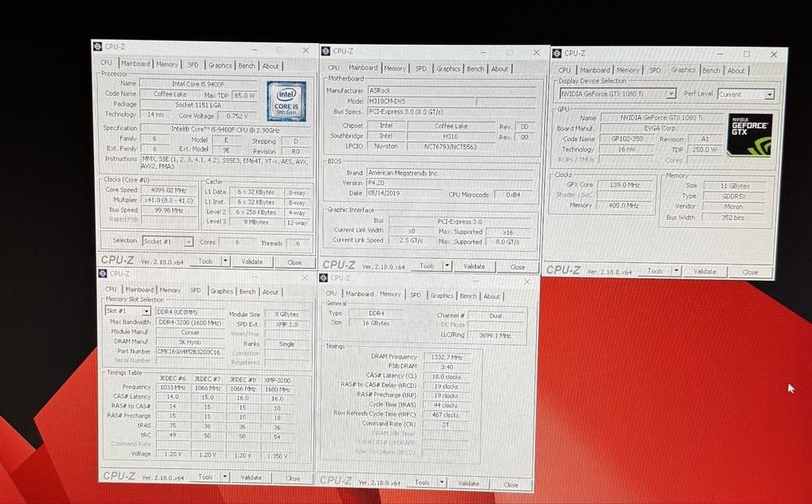This screenshot has width=812, height=504.
Task: Open SPD tab in Mainboard window
Action: click(x=421, y=68)
